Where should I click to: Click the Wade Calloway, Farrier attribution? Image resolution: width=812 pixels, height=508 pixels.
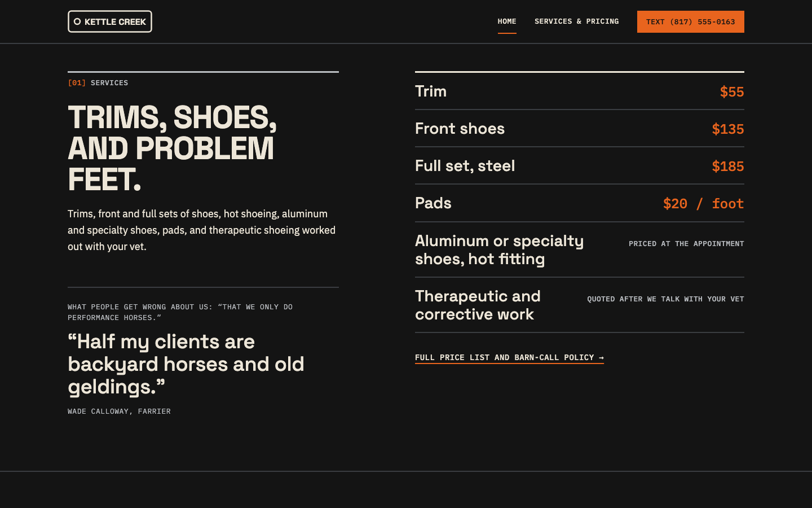tap(119, 411)
